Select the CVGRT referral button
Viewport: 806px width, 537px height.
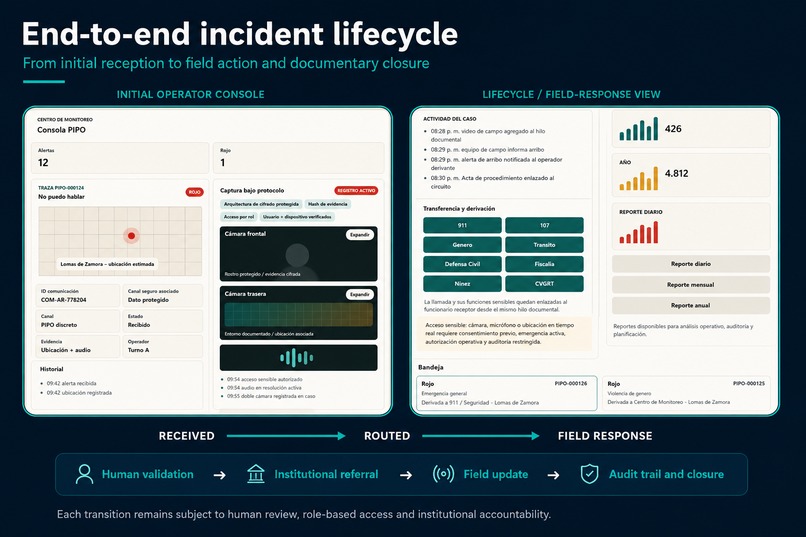544,284
